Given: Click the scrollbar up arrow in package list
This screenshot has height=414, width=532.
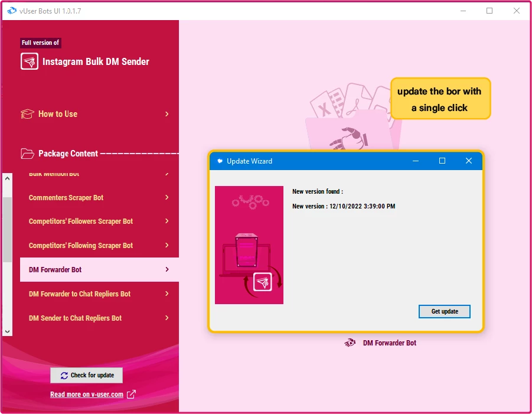Looking at the screenshot, I should click(8, 178).
